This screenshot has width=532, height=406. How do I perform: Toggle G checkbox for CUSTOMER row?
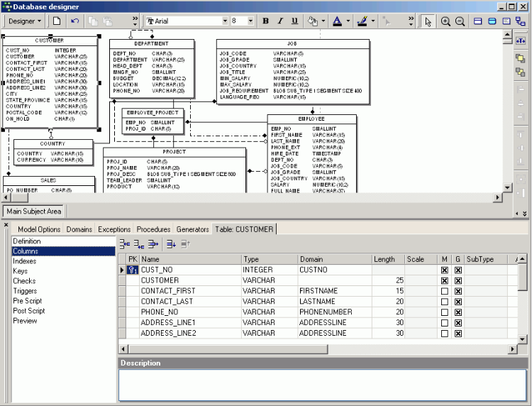point(458,281)
